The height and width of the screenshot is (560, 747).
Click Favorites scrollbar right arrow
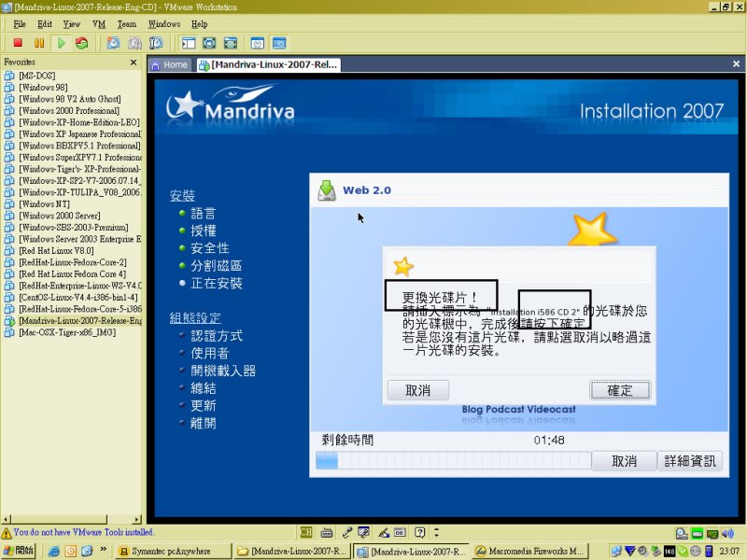click(137, 519)
